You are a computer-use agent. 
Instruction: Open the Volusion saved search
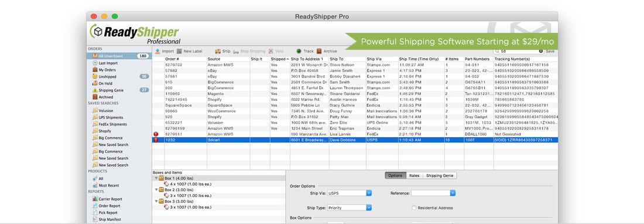(x=105, y=111)
